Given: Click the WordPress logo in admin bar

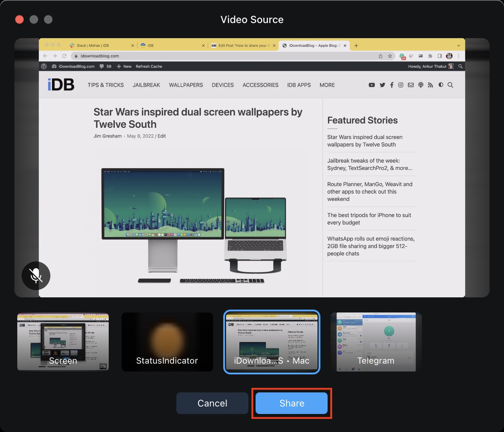Looking at the screenshot, I should click(x=44, y=66).
